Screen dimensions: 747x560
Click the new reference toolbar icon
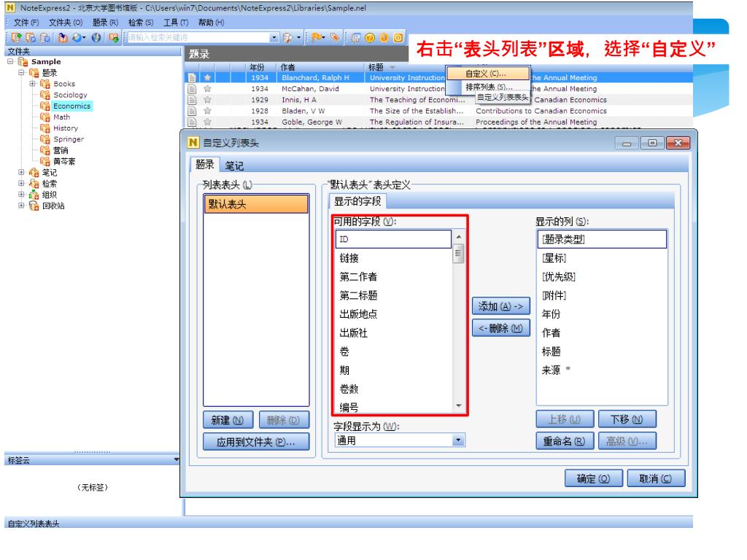(17, 38)
